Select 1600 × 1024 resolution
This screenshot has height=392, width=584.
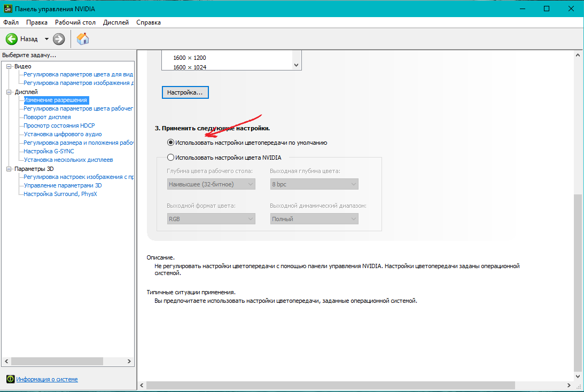tap(190, 67)
